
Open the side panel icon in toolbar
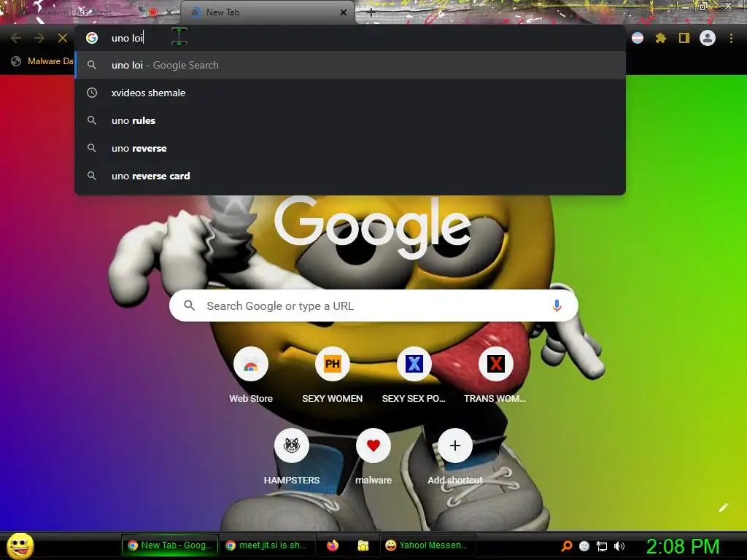[684, 38]
